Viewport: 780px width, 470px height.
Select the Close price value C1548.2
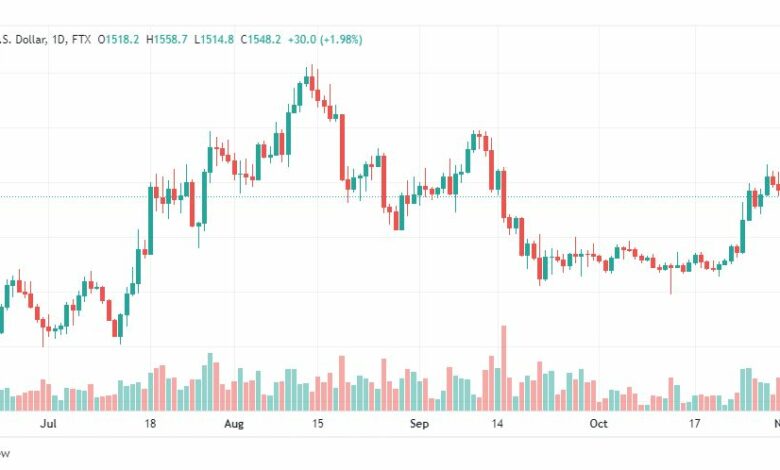pos(261,39)
